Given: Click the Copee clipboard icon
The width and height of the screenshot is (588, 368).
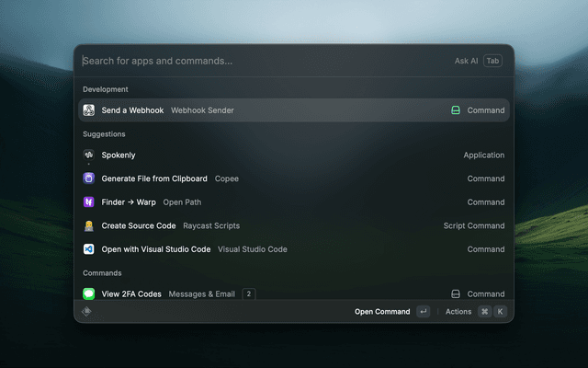Looking at the screenshot, I should tap(89, 178).
